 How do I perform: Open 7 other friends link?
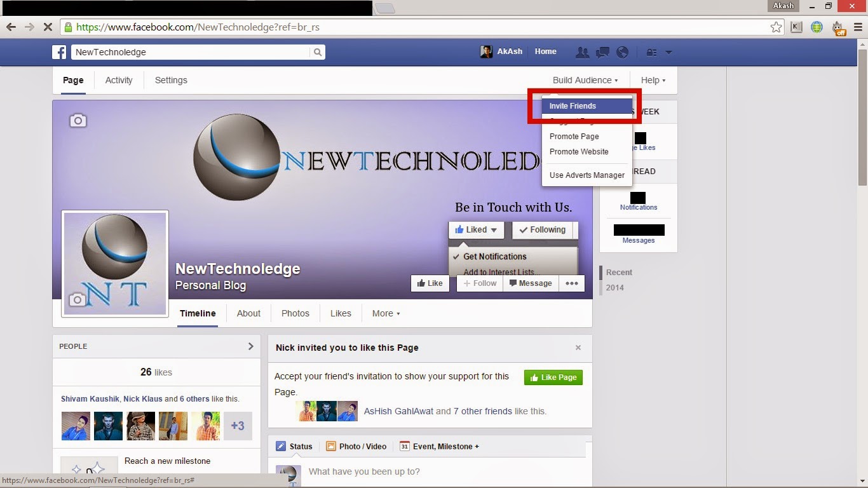tap(483, 411)
